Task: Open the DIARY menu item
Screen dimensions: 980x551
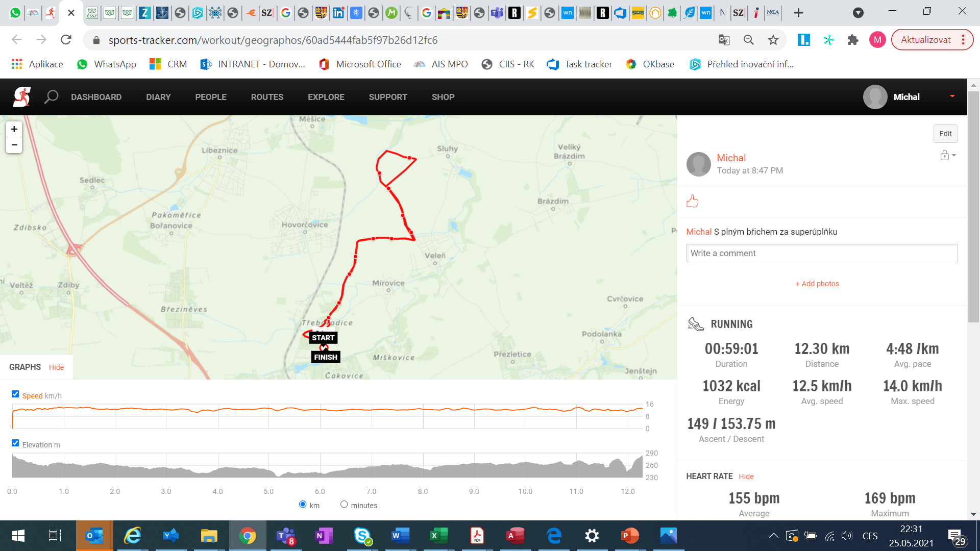Action: [x=158, y=97]
